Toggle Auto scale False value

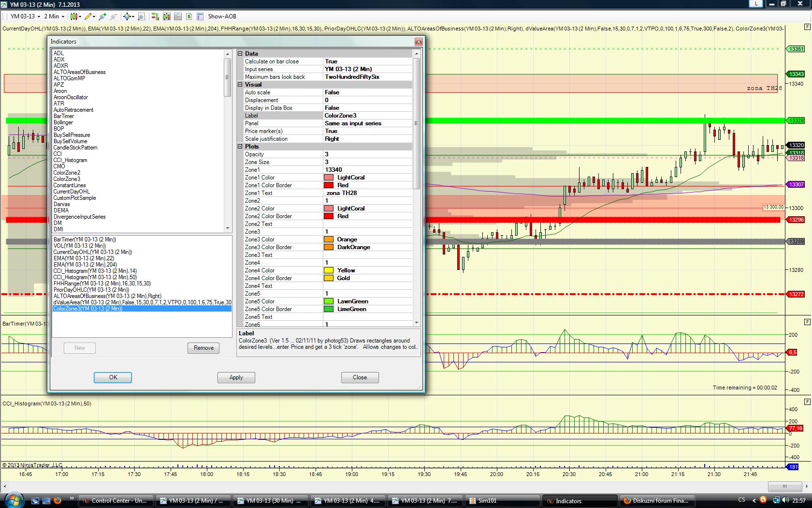coord(368,92)
